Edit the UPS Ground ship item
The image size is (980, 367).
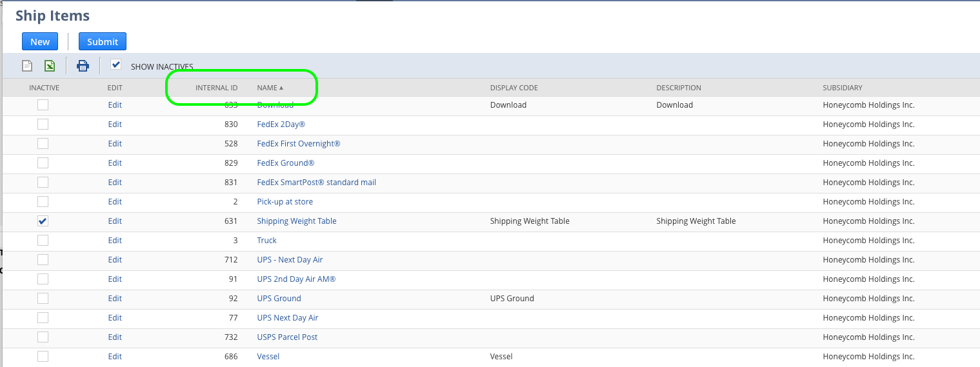click(x=115, y=299)
